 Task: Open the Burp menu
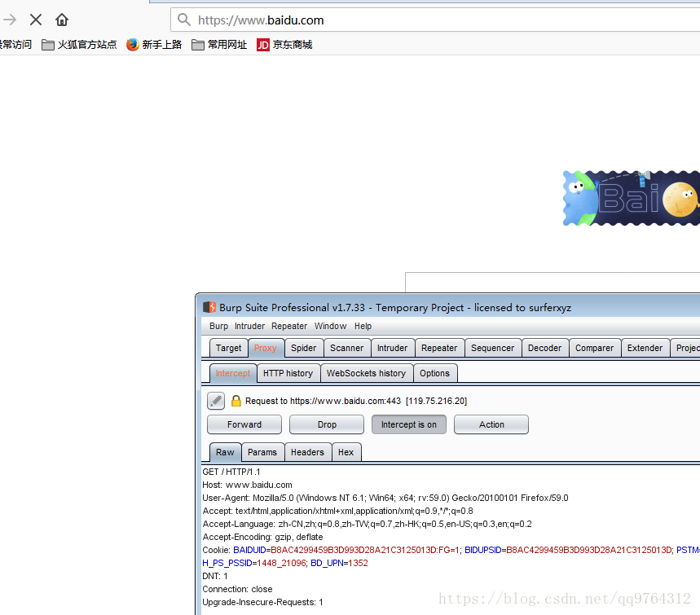[218, 327]
